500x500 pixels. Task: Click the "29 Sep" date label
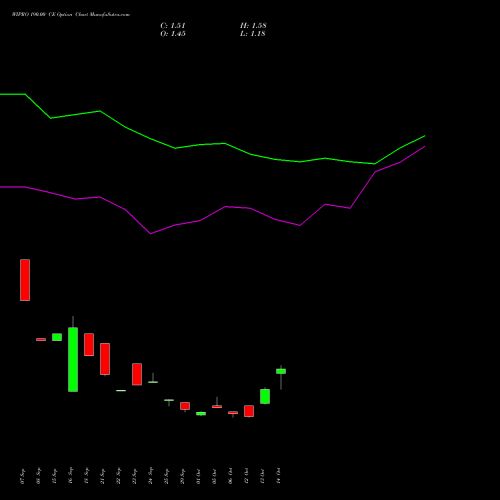[182, 476]
